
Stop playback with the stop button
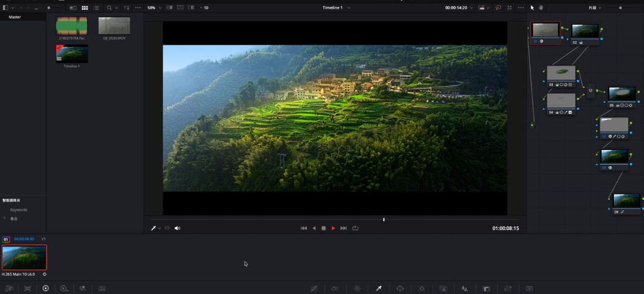[x=323, y=228]
